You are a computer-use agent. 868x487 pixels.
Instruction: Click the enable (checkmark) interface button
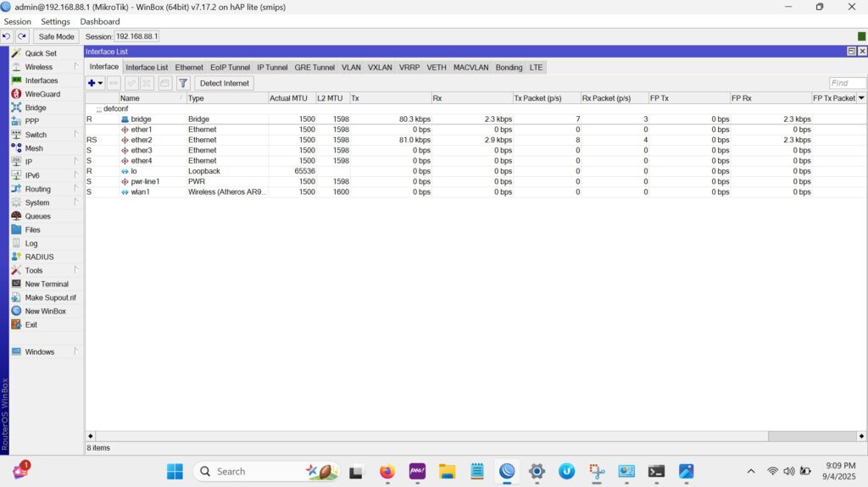(x=131, y=83)
